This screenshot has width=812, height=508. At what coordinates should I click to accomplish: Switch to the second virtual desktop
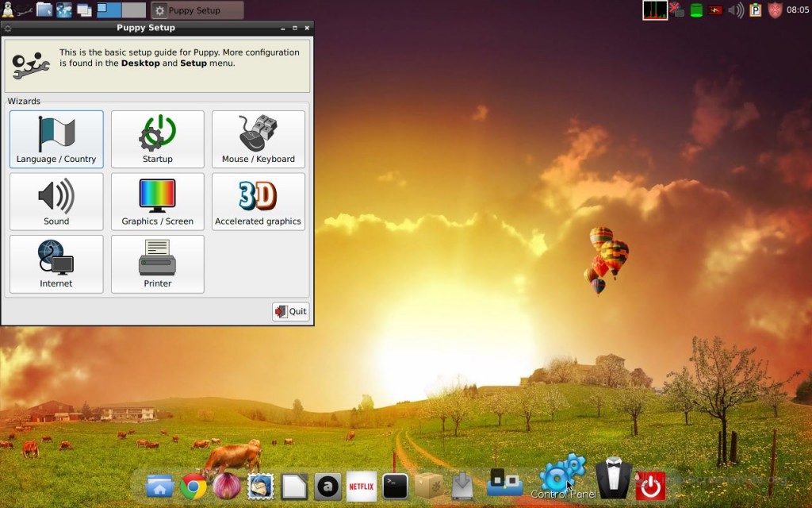134,10
